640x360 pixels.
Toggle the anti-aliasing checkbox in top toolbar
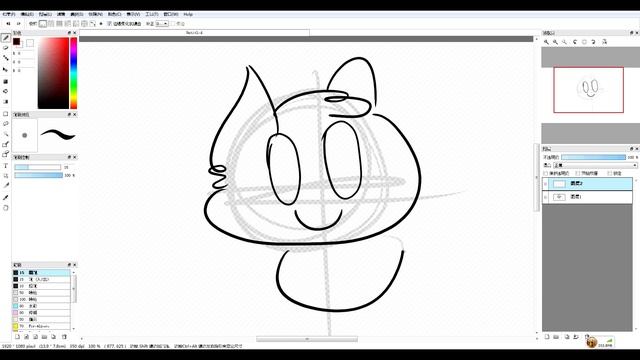click(109, 24)
